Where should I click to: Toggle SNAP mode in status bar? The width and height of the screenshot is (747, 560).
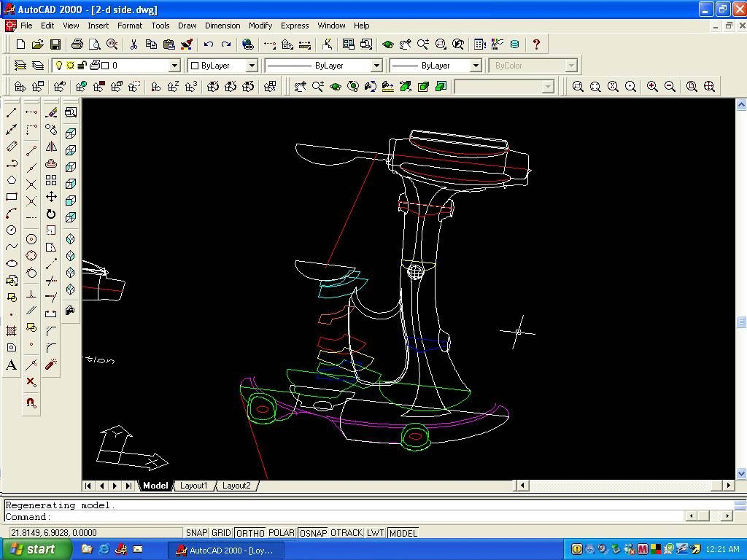coord(196,533)
